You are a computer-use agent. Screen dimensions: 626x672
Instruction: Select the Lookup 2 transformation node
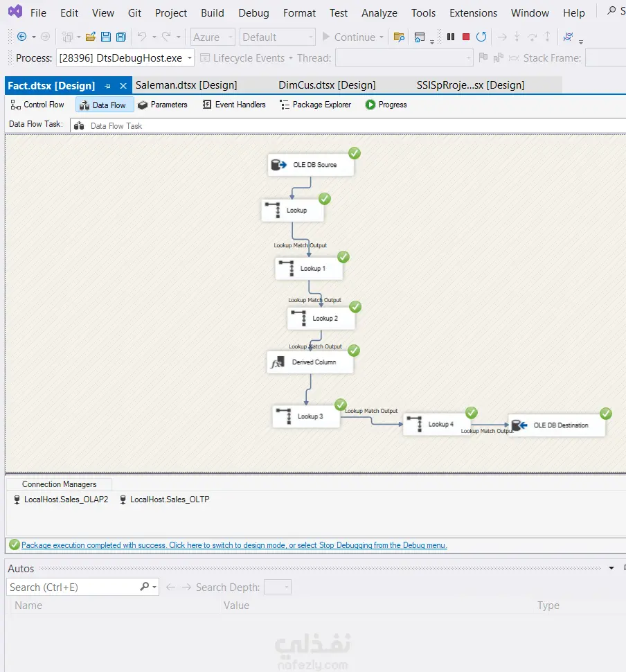click(321, 319)
